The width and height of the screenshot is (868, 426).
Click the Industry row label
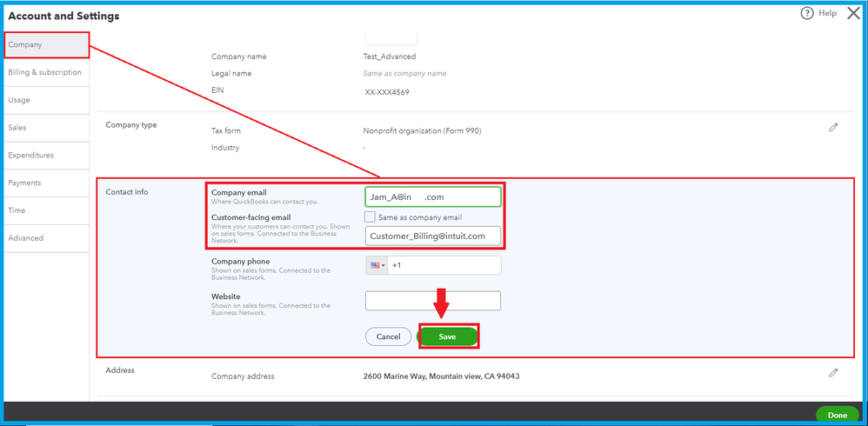click(x=225, y=148)
